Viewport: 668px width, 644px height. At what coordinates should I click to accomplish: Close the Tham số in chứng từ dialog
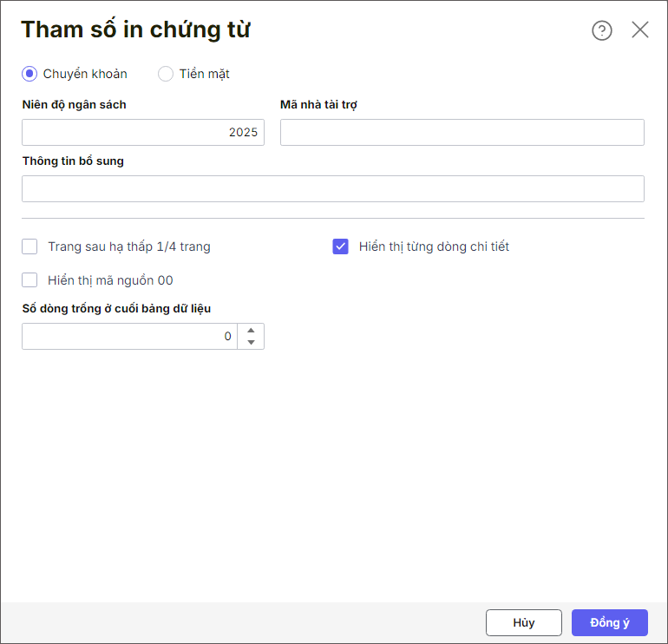[x=640, y=30]
